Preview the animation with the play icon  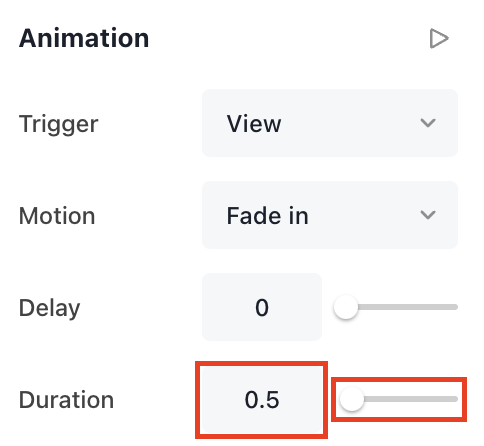click(x=439, y=39)
